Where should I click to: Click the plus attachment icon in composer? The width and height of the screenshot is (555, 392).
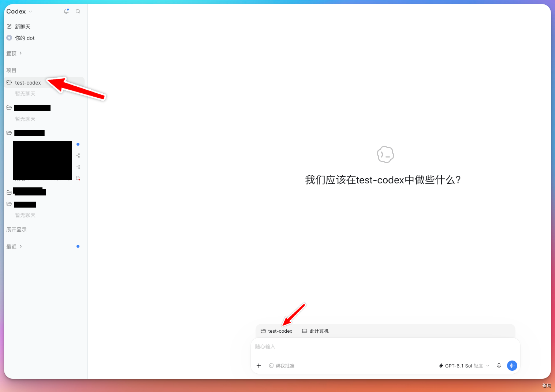[259, 366]
